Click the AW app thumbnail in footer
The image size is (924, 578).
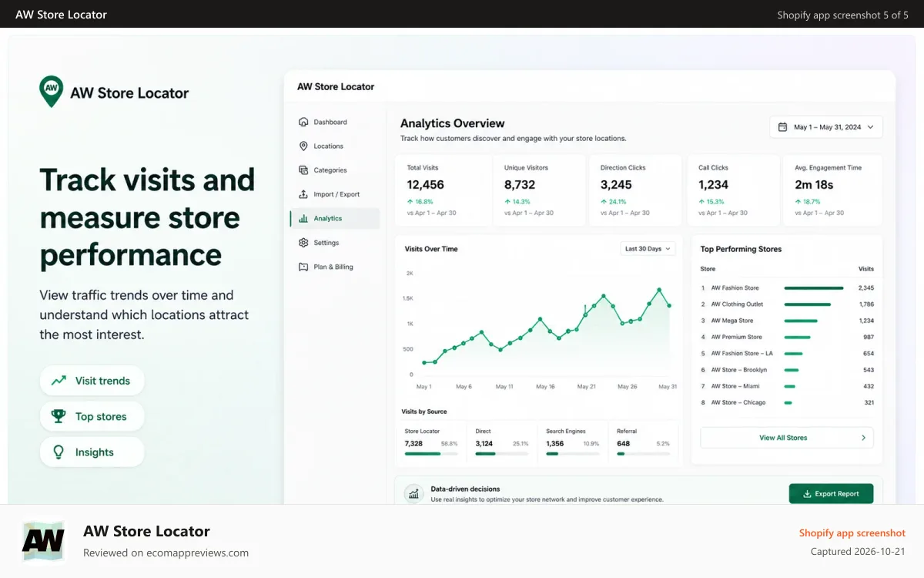click(43, 541)
